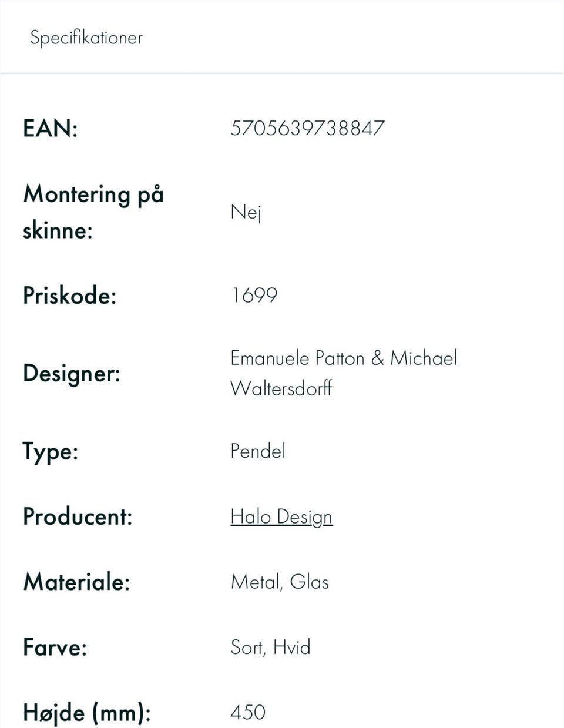Select the price code value 1699

254,295
